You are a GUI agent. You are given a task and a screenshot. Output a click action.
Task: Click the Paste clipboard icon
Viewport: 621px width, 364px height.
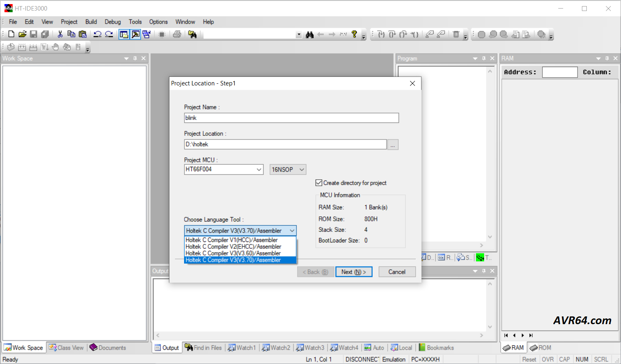[x=83, y=35]
